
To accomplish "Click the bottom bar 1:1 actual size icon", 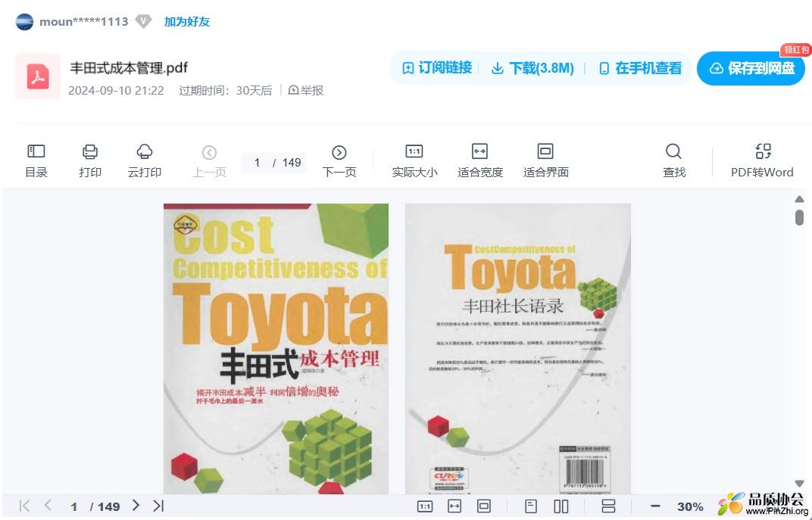I will click(425, 506).
